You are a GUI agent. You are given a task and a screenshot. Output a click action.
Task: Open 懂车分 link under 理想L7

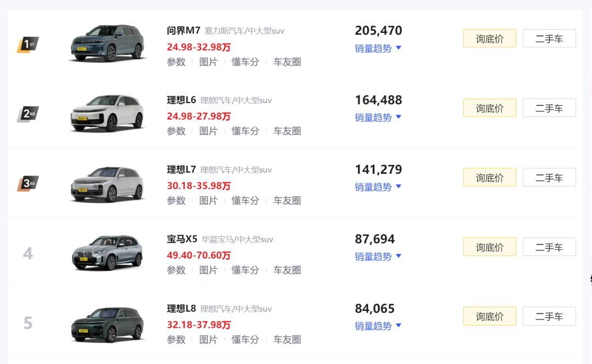[x=246, y=201]
